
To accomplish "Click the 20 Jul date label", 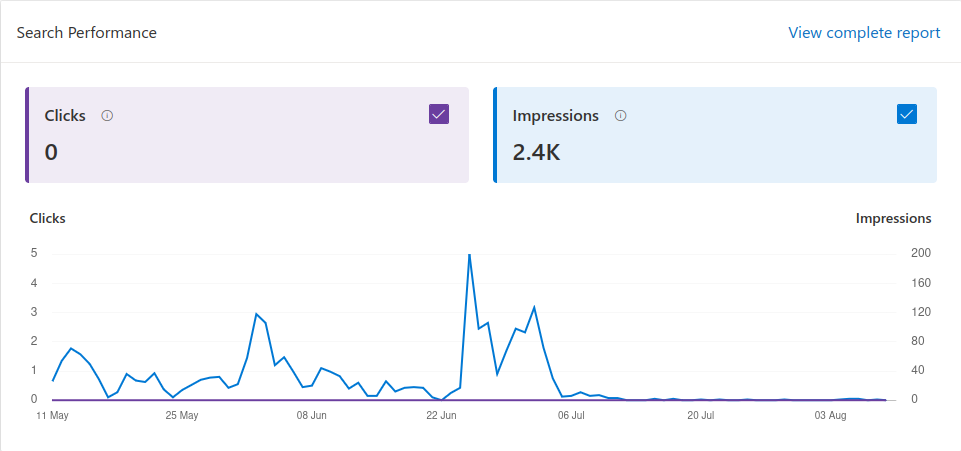I will click(701, 415).
